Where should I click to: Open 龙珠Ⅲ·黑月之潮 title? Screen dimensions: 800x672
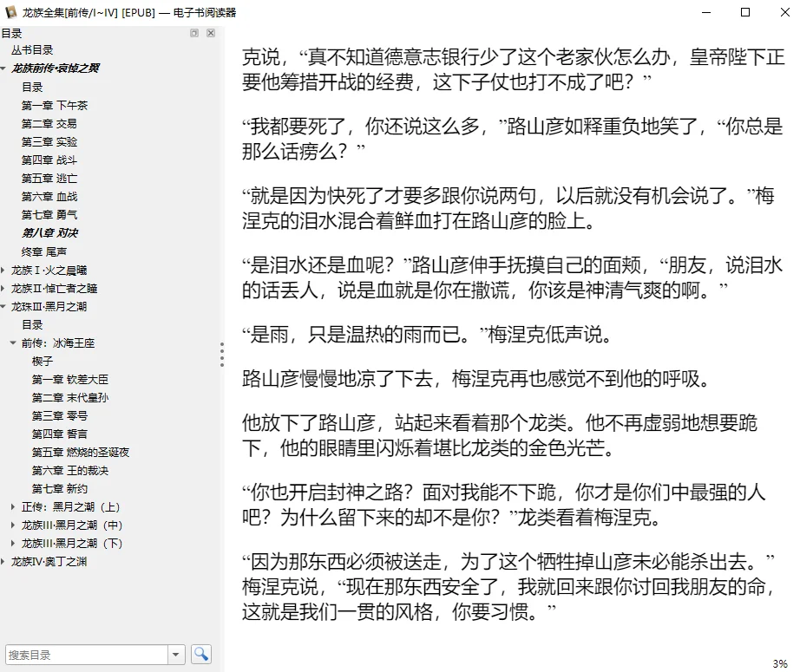[49, 307]
